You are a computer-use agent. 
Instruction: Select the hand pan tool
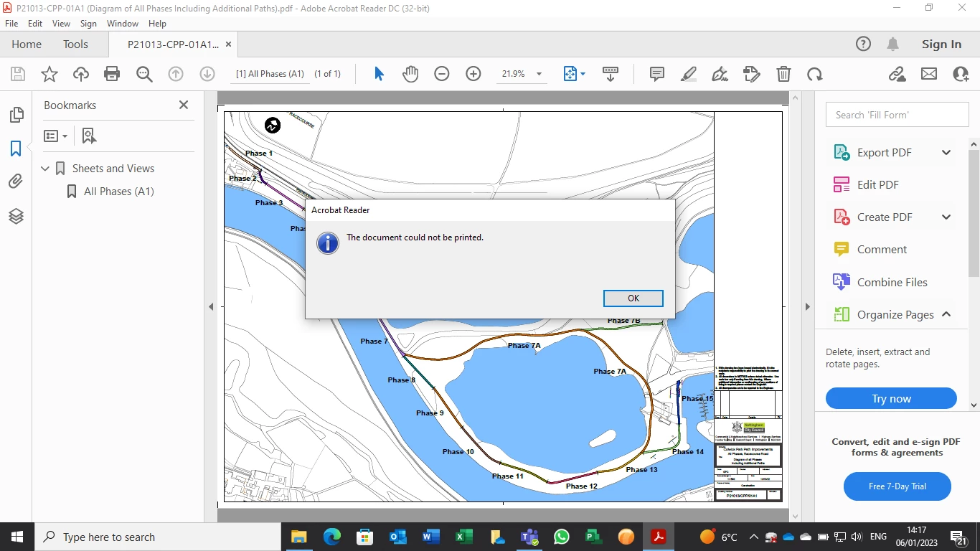point(410,74)
